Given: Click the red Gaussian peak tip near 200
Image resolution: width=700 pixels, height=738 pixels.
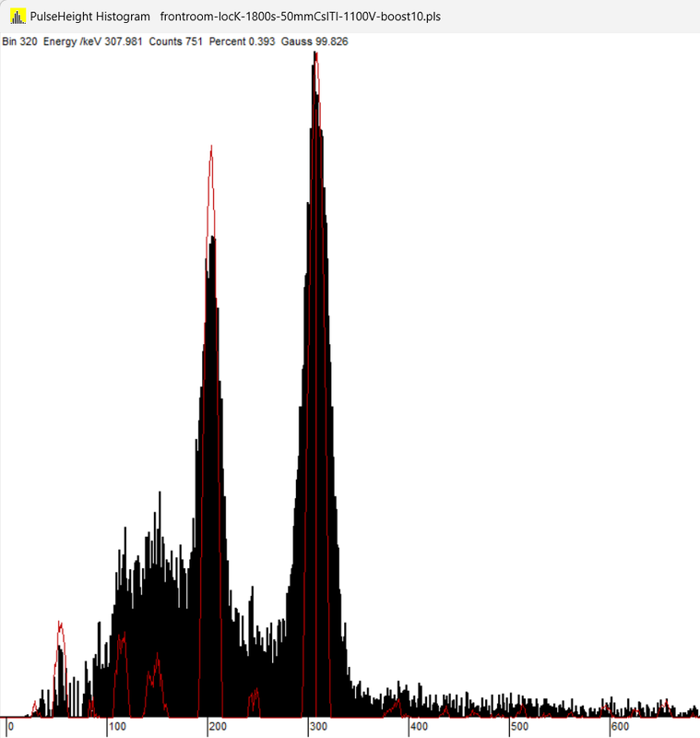Looking at the screenshot, I should [x=211, y=148].
